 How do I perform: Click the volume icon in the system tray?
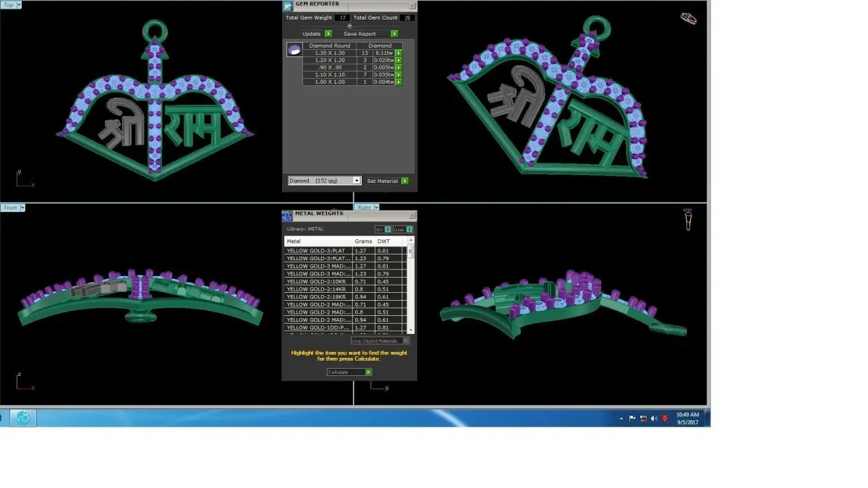pyautogui.click(x=654, y=418)
